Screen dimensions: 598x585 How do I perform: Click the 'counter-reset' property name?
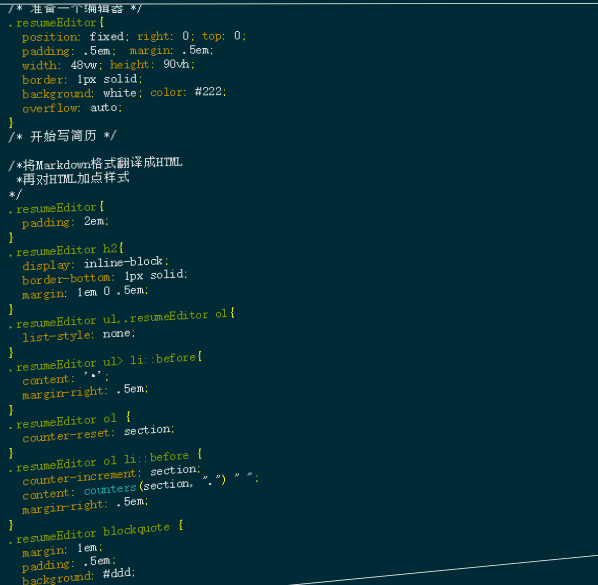click(66, 436)
